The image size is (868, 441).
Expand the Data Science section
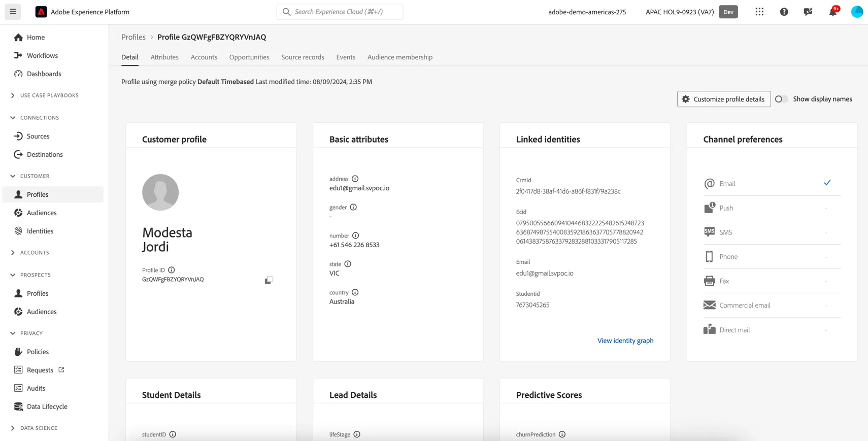click(x=13, y=428)
